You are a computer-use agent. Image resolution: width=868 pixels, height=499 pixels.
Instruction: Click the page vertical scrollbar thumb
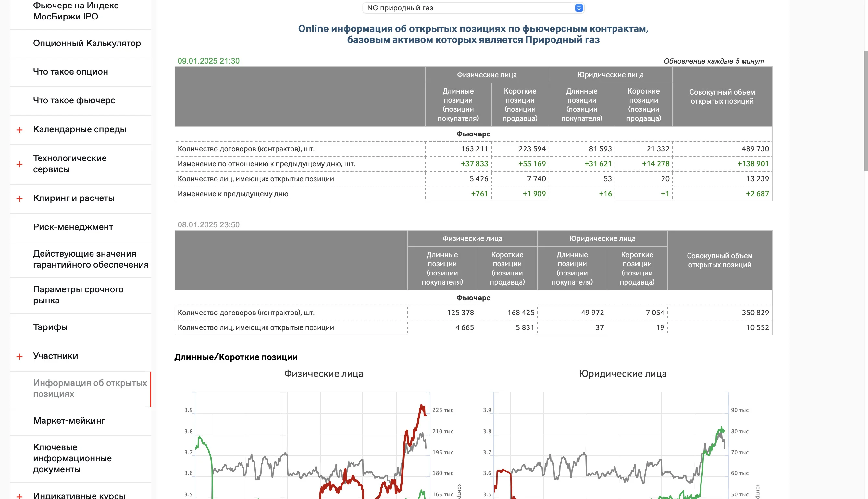(x=866, y=110)
